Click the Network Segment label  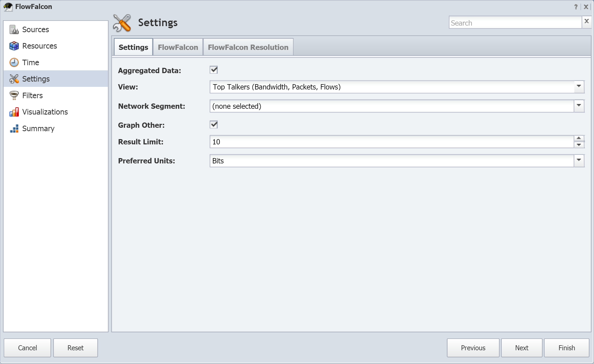click(x=151, y=106)
